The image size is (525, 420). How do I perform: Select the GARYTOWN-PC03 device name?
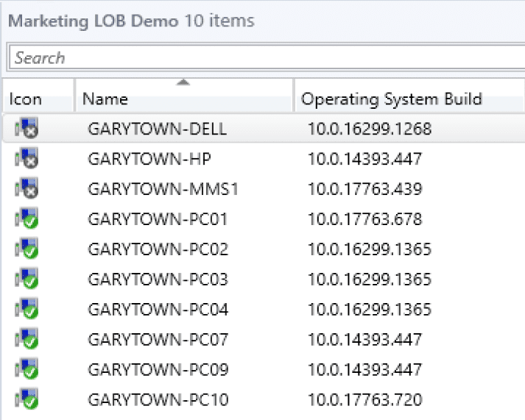(x=158, y=280)
